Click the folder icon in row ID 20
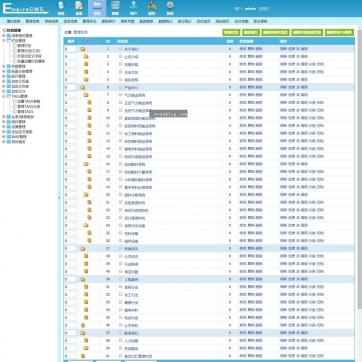The height and width of the screenshot is (362, 362). coord(86,195)
